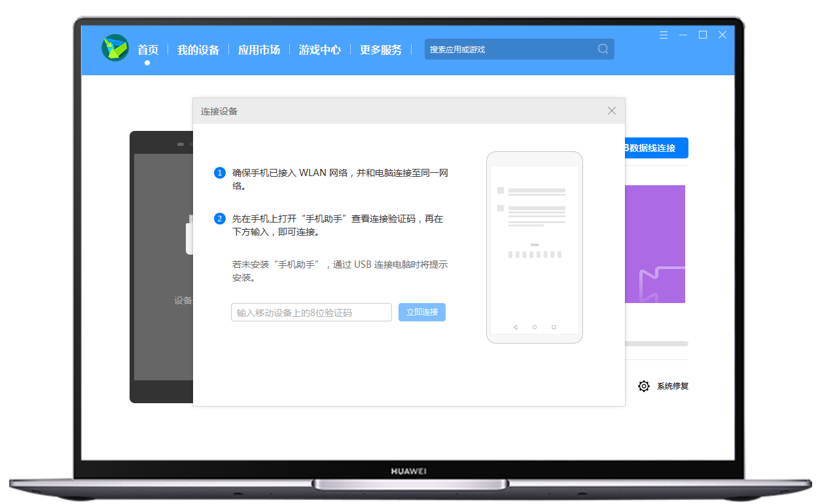Image resolution: width=818 pixels, height=504 pixels.
Task: Click the 8-digit verification code input field
Action: tap(311, 312)
